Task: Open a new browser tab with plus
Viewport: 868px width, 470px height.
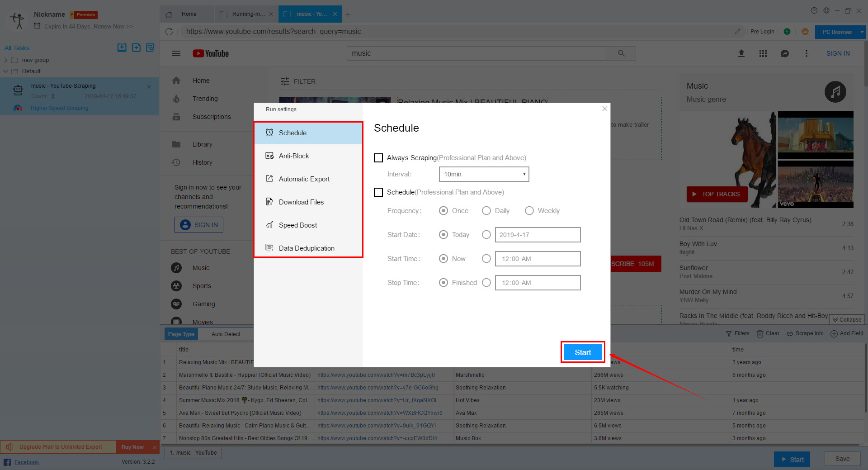Action: tap(348, 14)
